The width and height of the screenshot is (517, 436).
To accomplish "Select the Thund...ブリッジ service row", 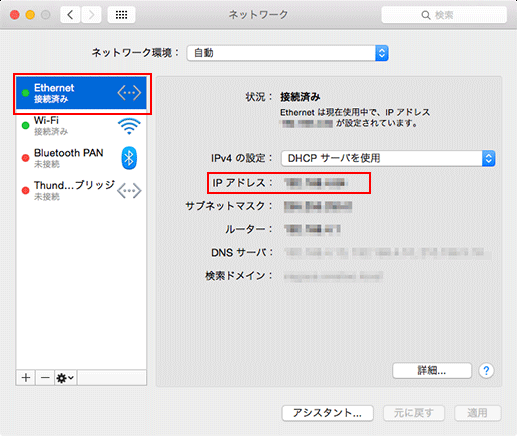I will coord(81,190).
